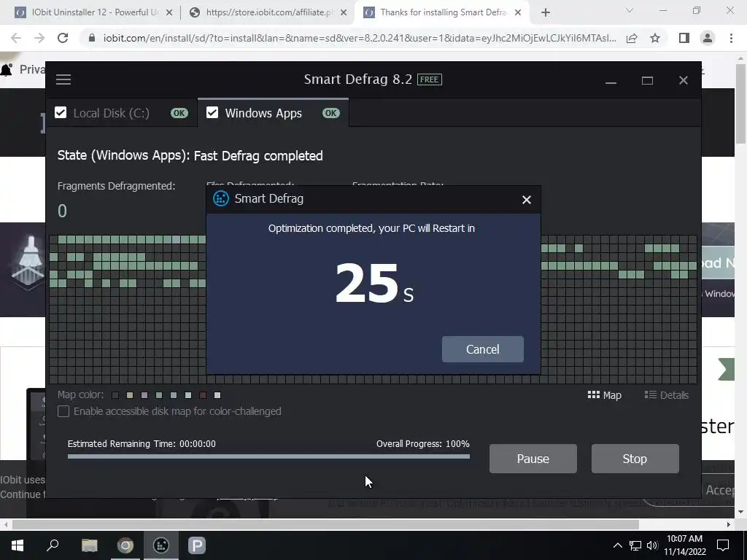Viewport: 747px width, 560px height.
Task: Open the volume control in the tray
Action: (x=652, y=545)
